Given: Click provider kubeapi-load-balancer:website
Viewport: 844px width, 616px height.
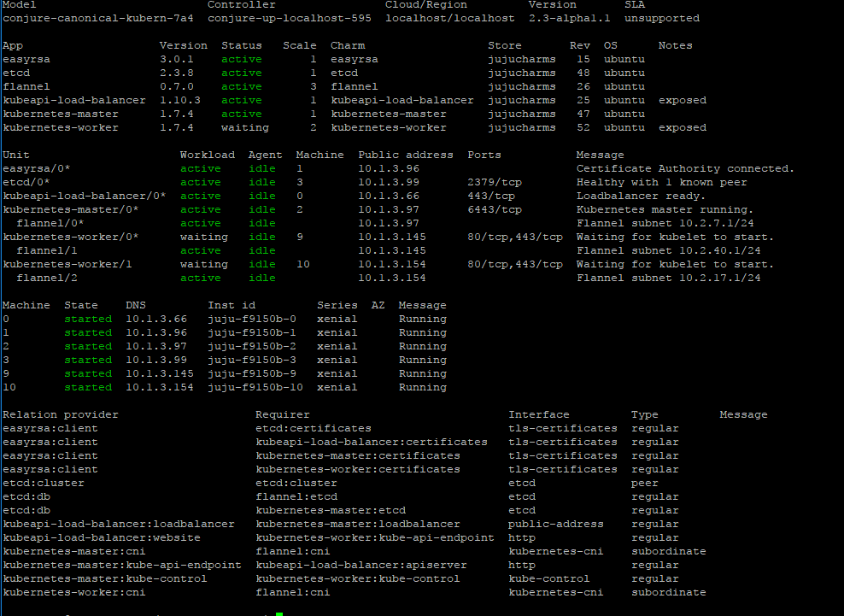Looking at the screenshot, I should point(102,538).
